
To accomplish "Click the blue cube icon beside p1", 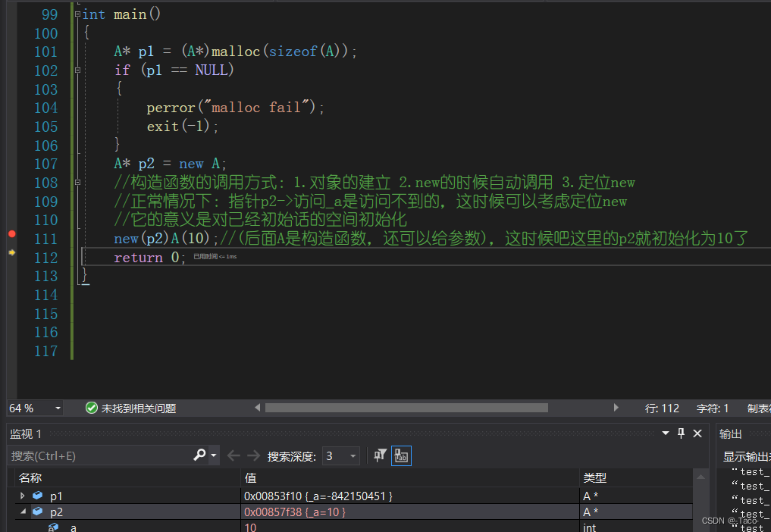I will 37,496.
